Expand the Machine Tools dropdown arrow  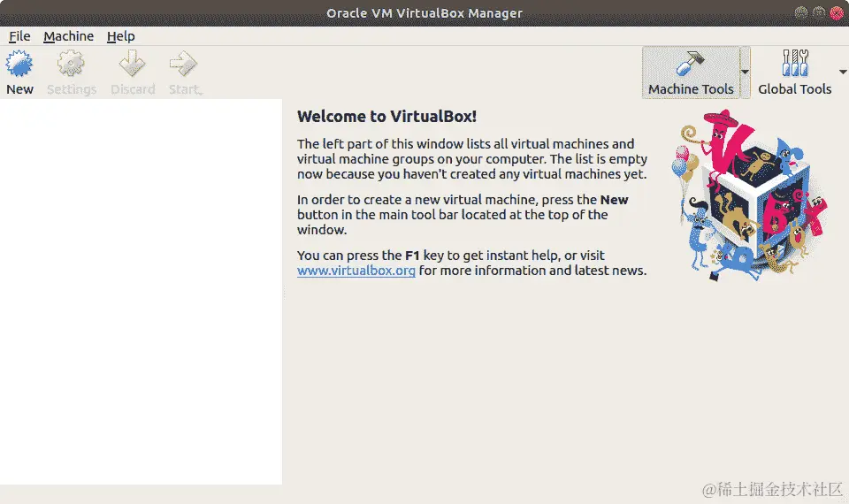click(x=745, y=72)
